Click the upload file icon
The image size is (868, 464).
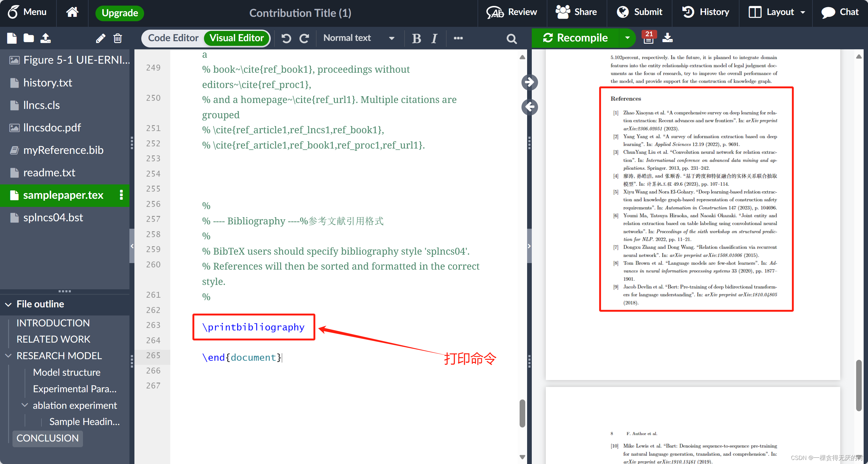pos(46,38)
